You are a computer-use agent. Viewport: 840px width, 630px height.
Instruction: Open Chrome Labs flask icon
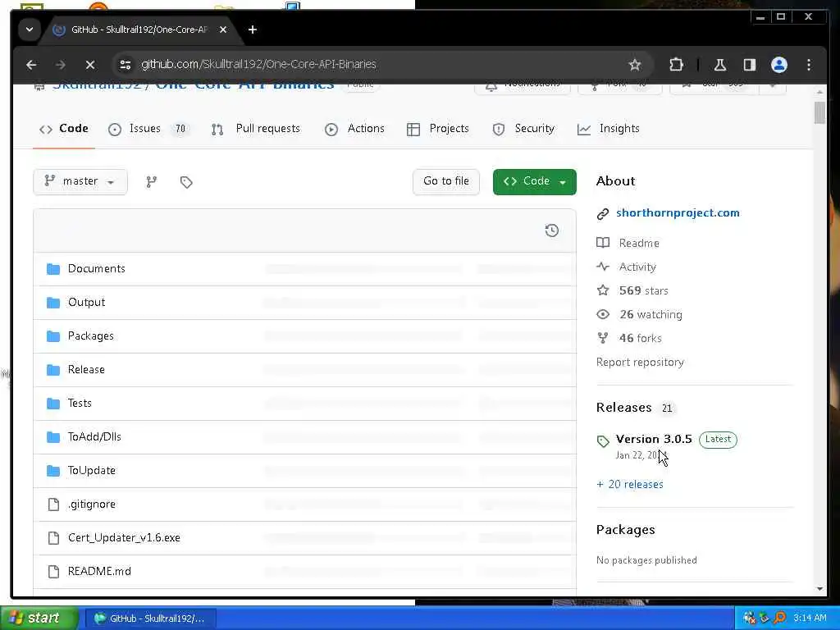point(720,65)
